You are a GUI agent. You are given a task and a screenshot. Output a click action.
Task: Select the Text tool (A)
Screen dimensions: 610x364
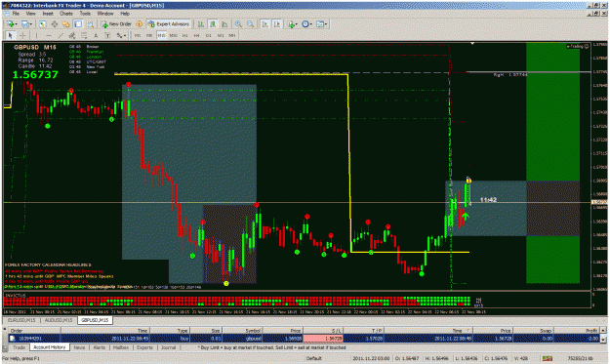point(96,35)
